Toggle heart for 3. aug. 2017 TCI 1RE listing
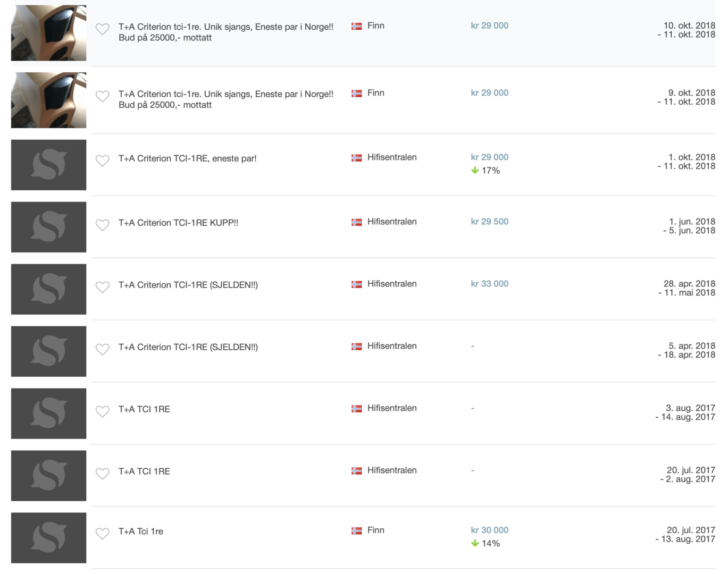 103,411
